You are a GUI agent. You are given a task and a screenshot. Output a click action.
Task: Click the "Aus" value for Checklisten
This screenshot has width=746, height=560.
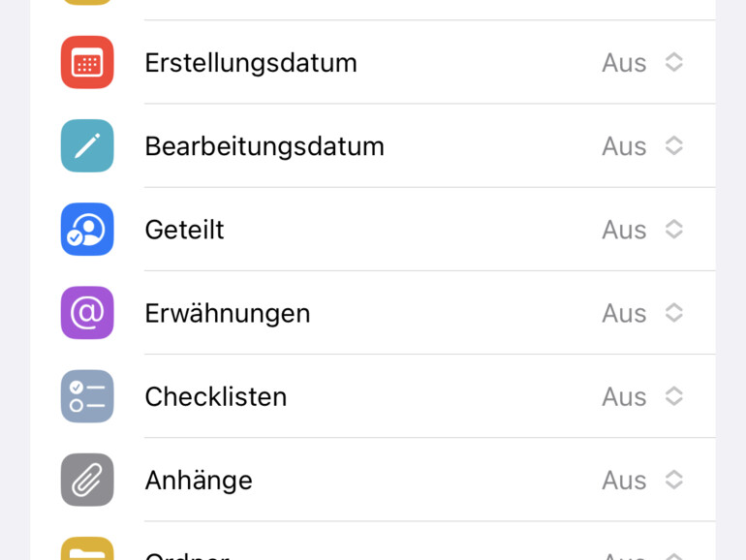coord(624,396)
